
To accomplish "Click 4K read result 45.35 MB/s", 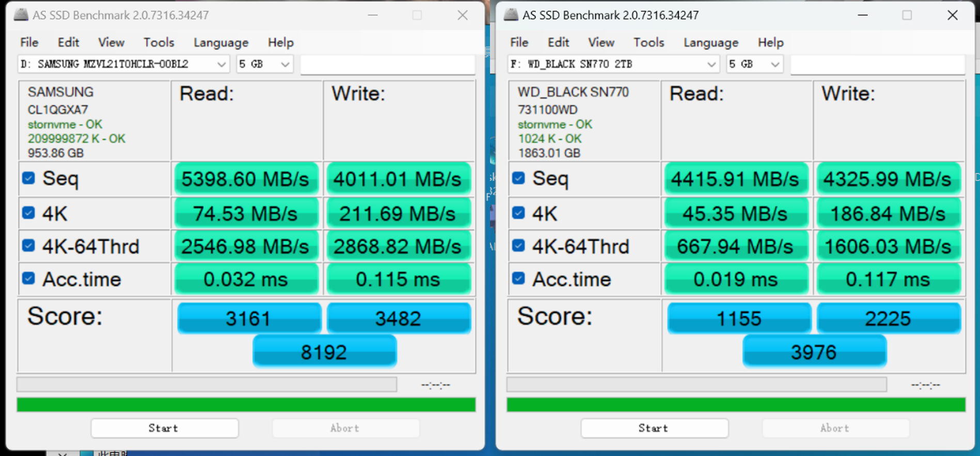I will point(736,213).
